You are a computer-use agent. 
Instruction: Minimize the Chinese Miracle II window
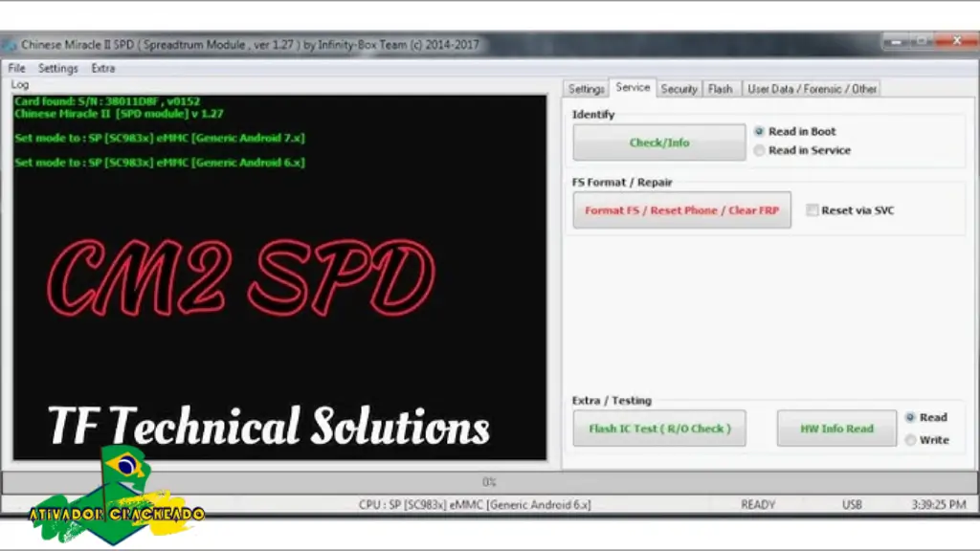pyautogui.click(x=896, y=41)
